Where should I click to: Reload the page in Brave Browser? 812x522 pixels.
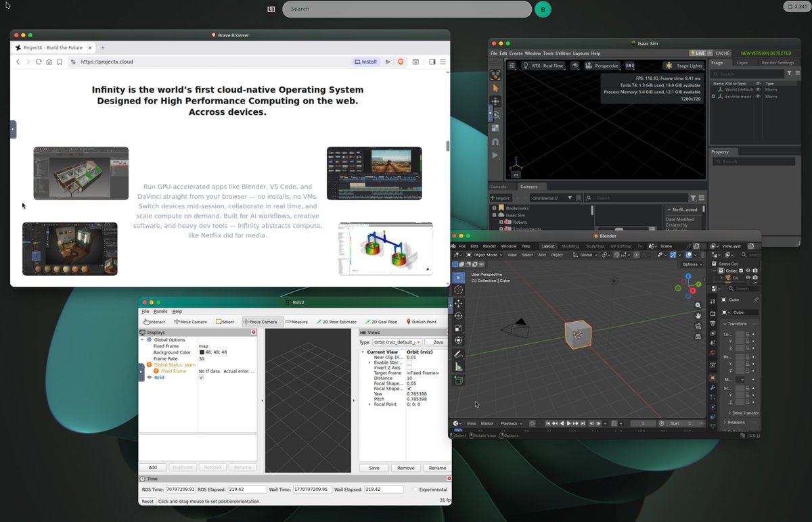click(x=39, y=62)
